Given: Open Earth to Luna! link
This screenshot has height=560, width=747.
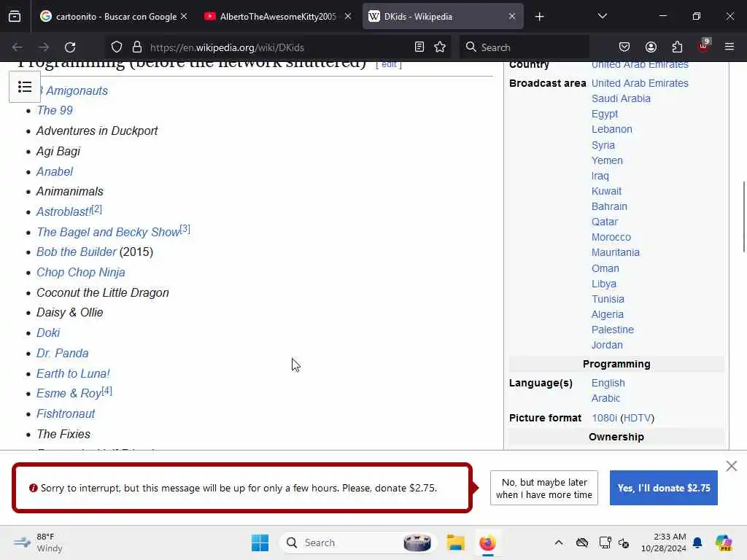Looking at the screenshot, I should [73, 374].
